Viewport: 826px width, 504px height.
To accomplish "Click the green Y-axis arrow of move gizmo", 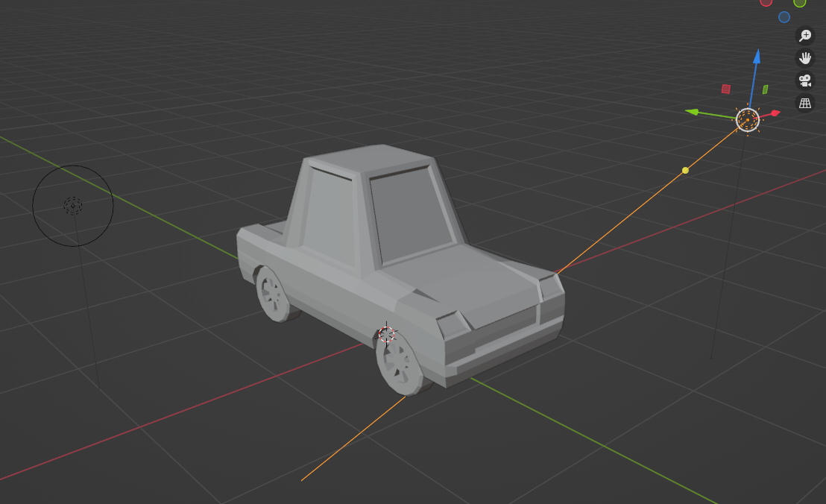I will coord(693,112).
